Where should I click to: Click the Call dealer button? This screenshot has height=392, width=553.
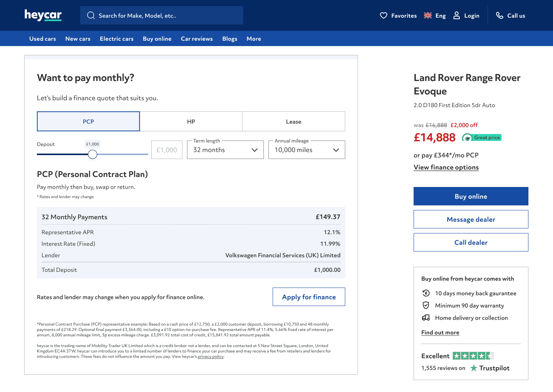tap(471, 242)
